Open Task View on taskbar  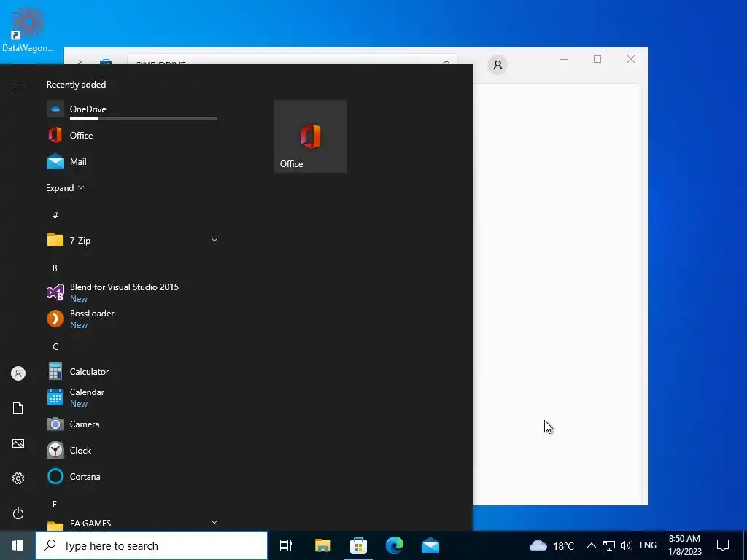click(286, 545)
